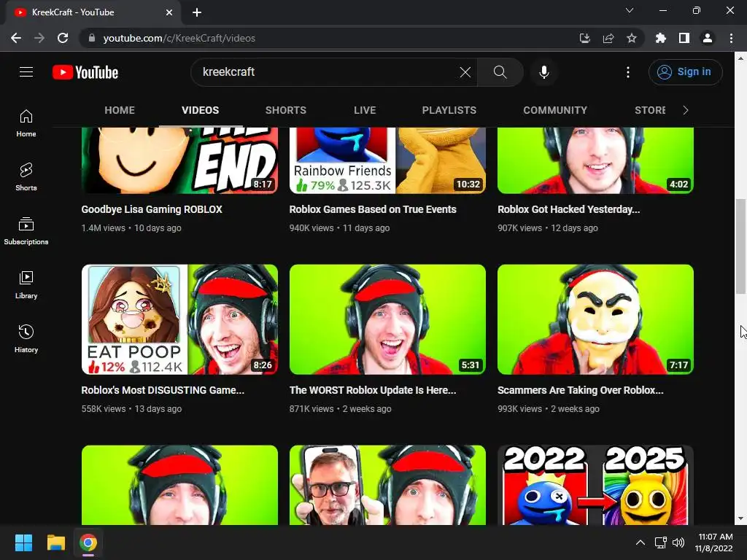Open the COMMUNITY channel tab

click(555, 111)
